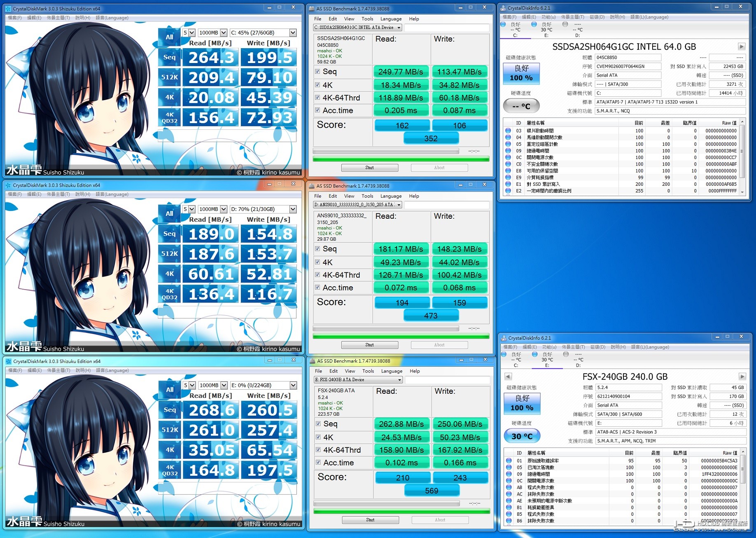Toggle 4K checkbox in FSX-240GB AS SSD window
Image resolution: width=756 pixels, height=538 pixels.
pos(318,437)
